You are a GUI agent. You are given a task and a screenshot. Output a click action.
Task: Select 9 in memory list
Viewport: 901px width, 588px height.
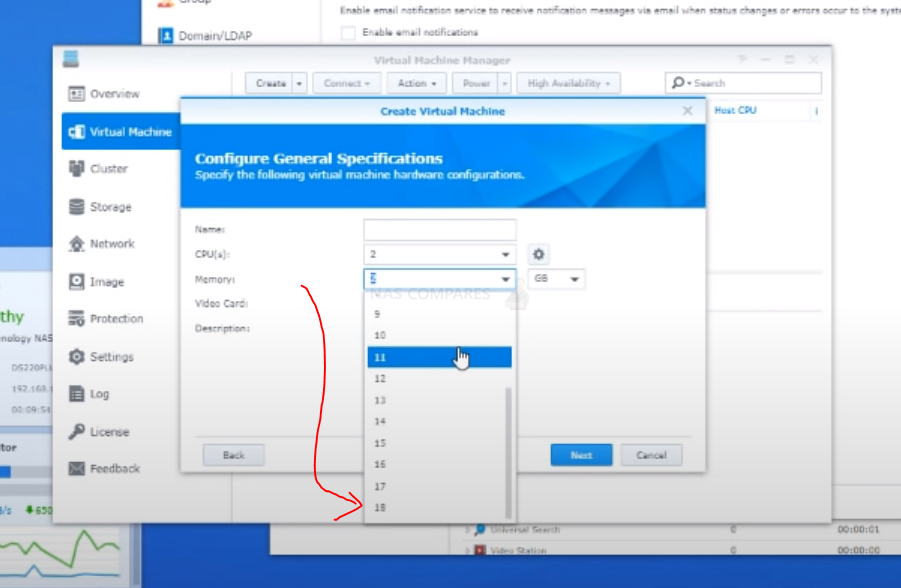point(440,314)
